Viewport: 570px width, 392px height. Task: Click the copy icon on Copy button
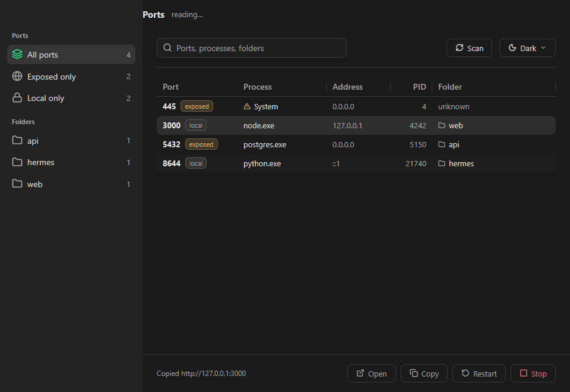(413, 373)
